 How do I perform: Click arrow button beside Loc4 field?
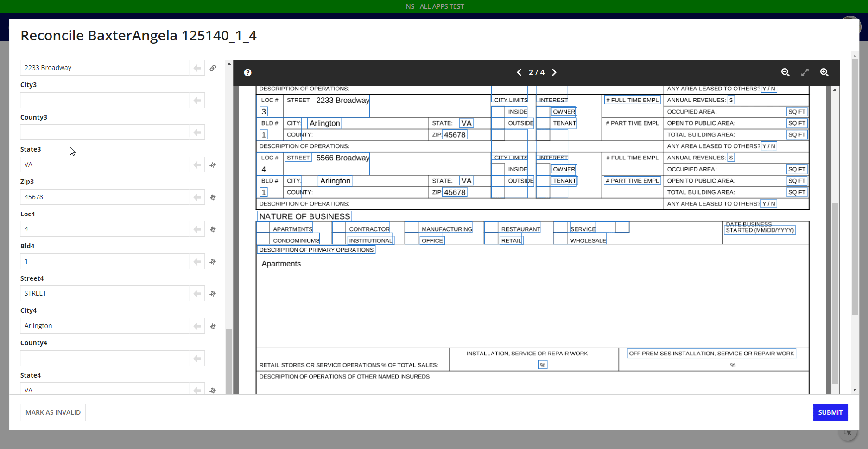coord(197,229)
